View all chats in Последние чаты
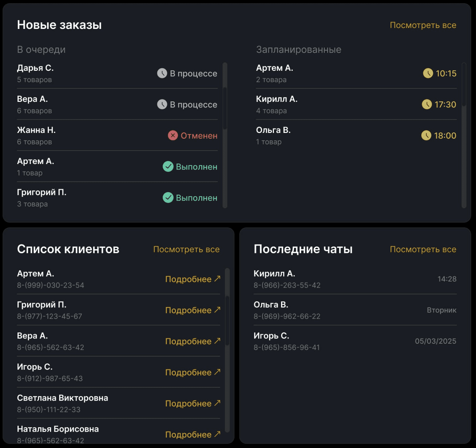Image resolution: width=476 pixels, height=448 pixels. [x=423, y=250]
